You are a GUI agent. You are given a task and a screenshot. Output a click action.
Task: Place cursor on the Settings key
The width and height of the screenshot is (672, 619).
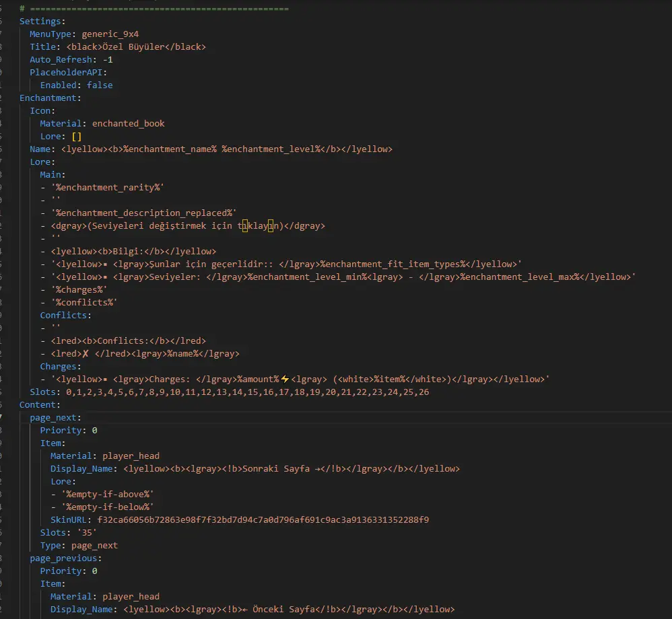coord(40,22)
